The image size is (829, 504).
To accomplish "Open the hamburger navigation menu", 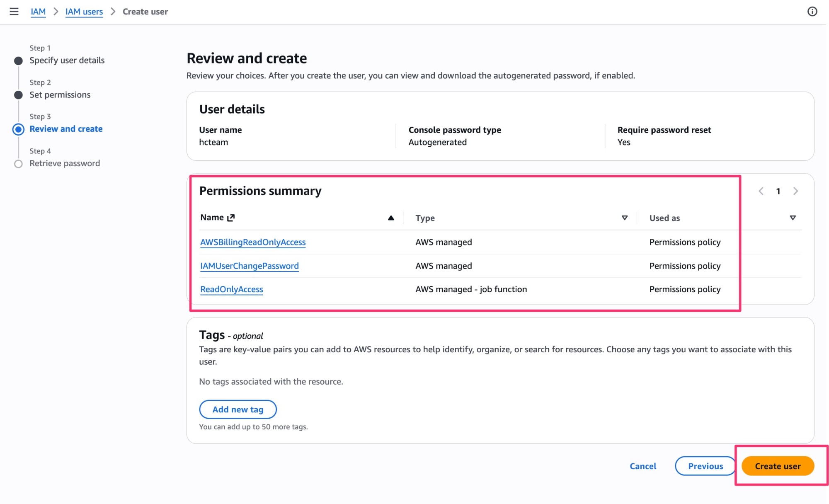I will click(14, 12).
